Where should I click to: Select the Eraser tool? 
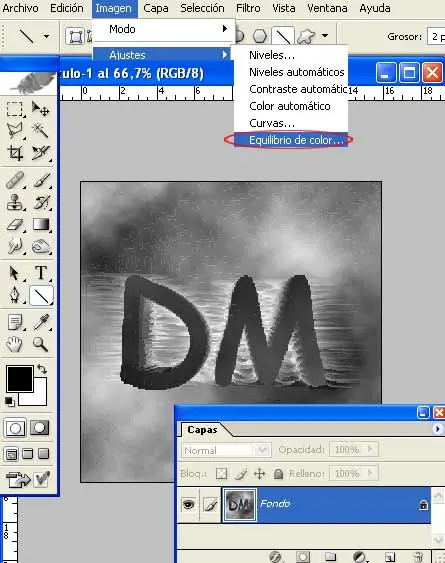[x=15, y=225]
